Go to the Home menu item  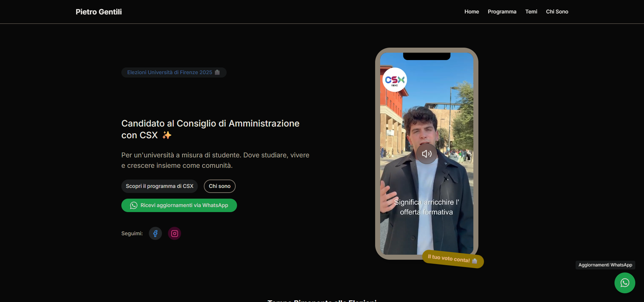pyautogui.click(x=471, y=12)
